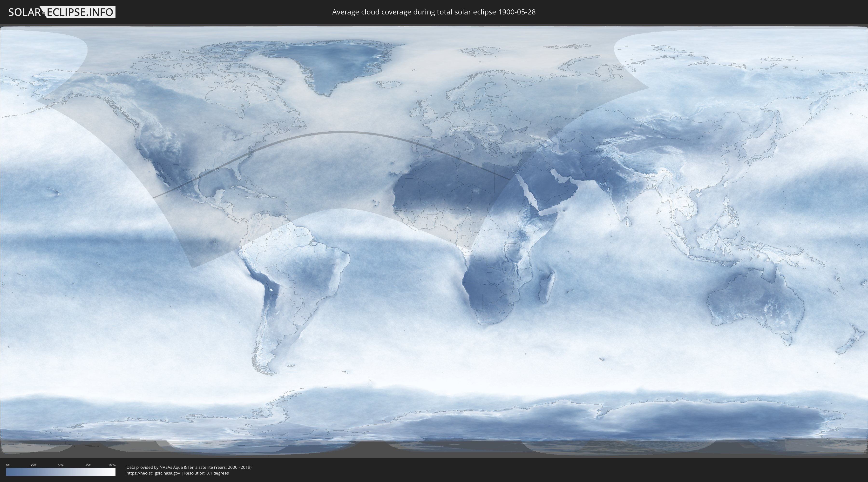
Task: Click the NASA Aqua & Terra data credit
Action: [189, 467]
